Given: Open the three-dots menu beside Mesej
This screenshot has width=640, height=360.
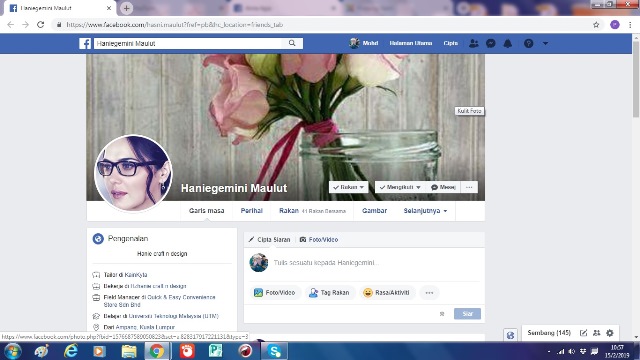Looking at the screenshot, I should click(x=469, y=187).
